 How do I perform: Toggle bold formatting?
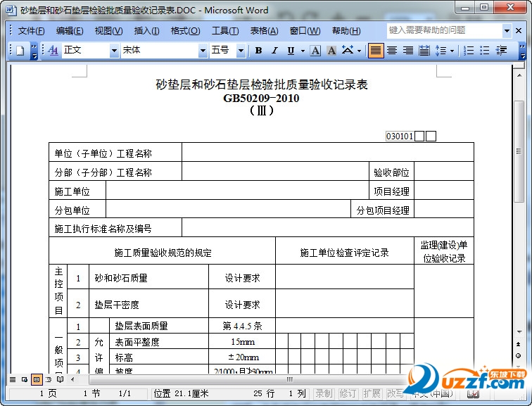point(258,51)
